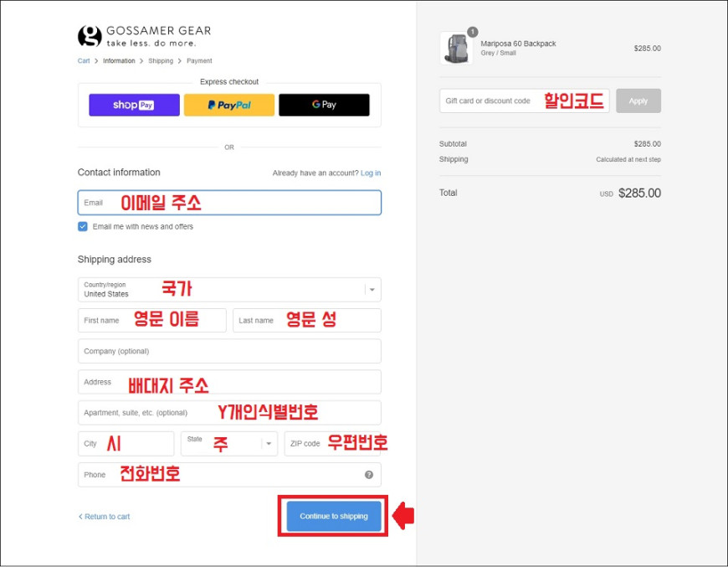Click the 'Calculated at next step' shipping text

tap(628, 159)
